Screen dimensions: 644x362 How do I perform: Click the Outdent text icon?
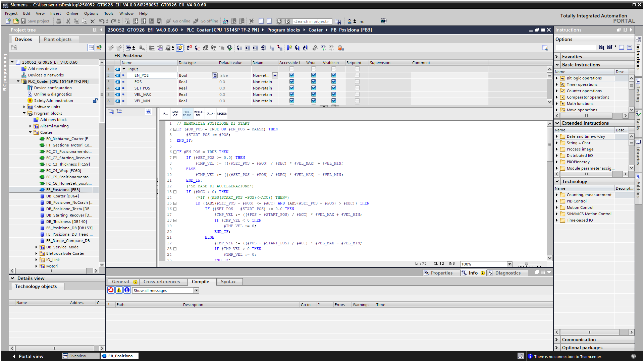click(255, 48)
